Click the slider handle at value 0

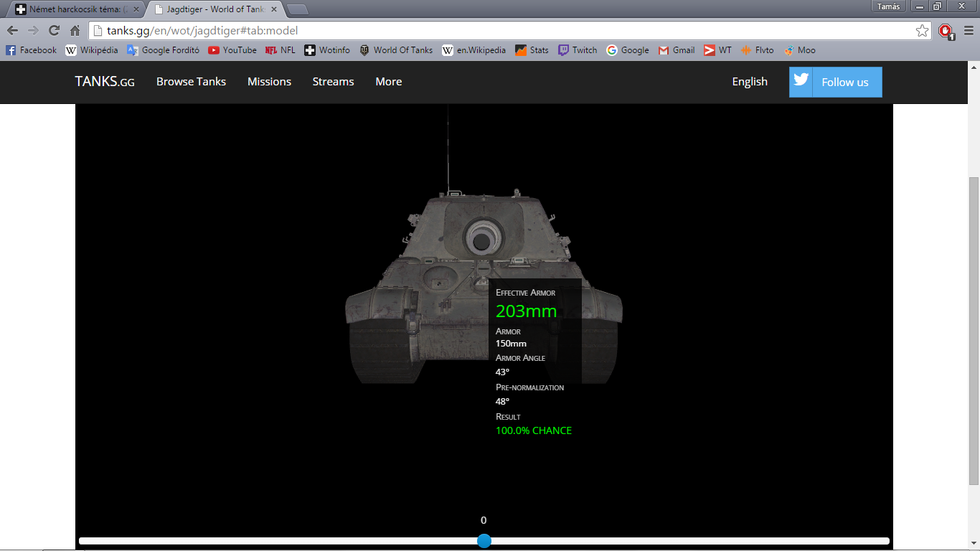coord(484,540)
